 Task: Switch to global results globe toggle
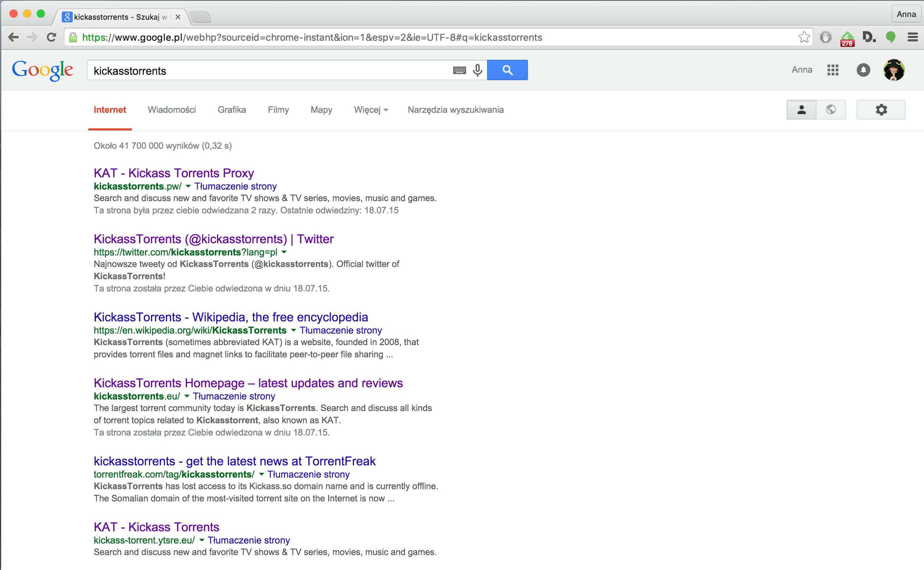point(831,110)
